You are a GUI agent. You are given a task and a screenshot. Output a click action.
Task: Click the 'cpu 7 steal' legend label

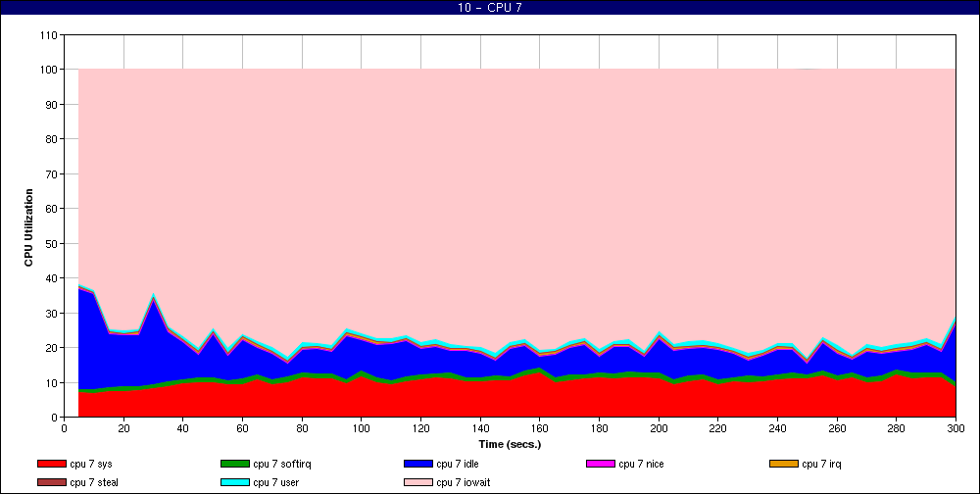click(x=94, y=483)
